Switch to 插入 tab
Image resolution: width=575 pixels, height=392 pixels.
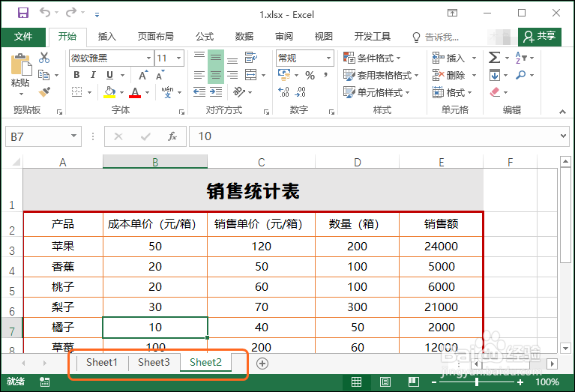tap(107, 37)
